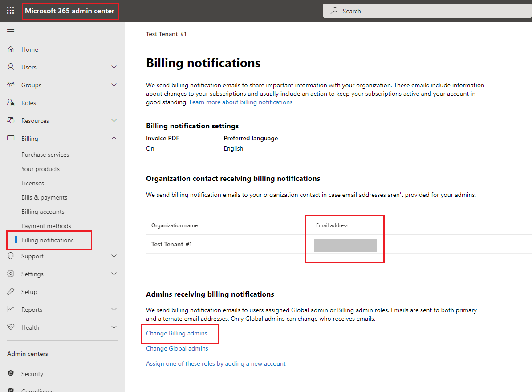Open Licenses under Billing
Viewport: 532px width, 392px height.
32,183
